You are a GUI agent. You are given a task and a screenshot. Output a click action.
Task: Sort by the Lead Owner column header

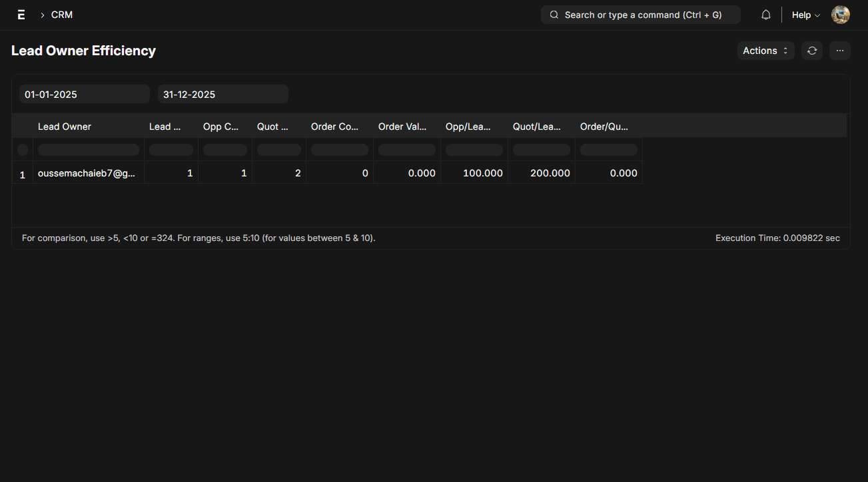pyautogui.click(x=89, y=126)
